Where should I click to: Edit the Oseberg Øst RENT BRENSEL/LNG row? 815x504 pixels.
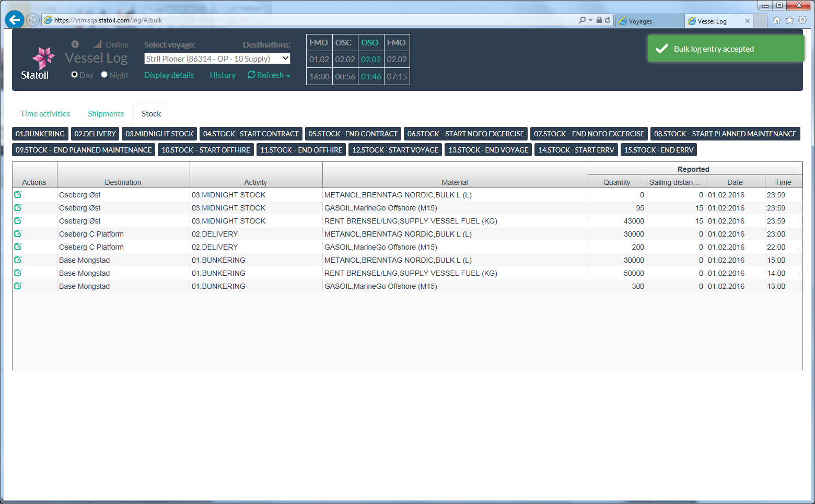click(18, 220)
